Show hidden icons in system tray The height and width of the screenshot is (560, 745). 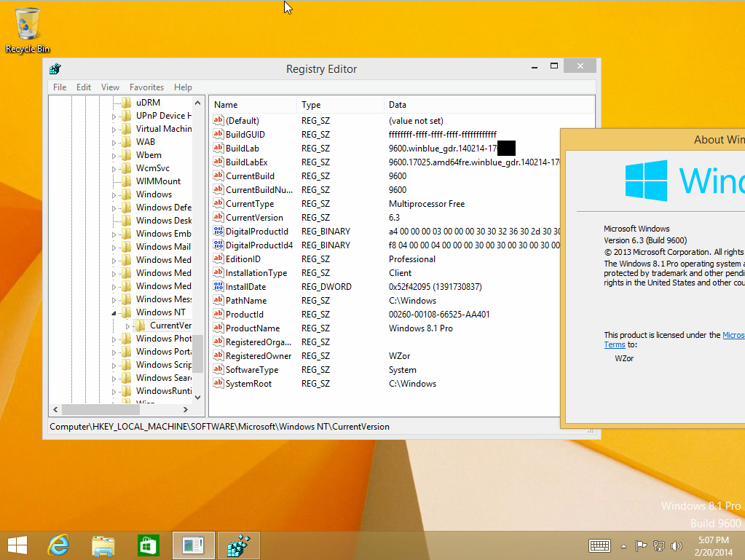pyautogui.click(x=623, y=545)
